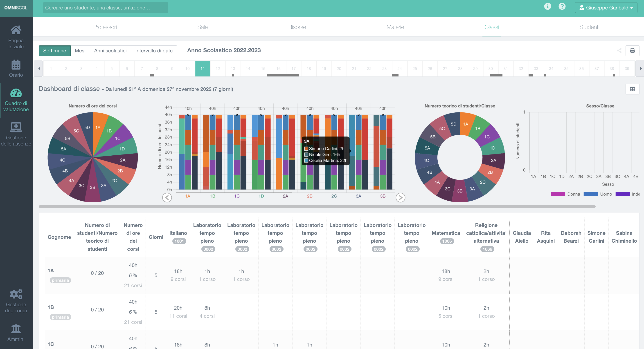Image resolution: width=644 pixels, height=349 pixels.
Task: Select the Settimane period option
Action: 54,51
